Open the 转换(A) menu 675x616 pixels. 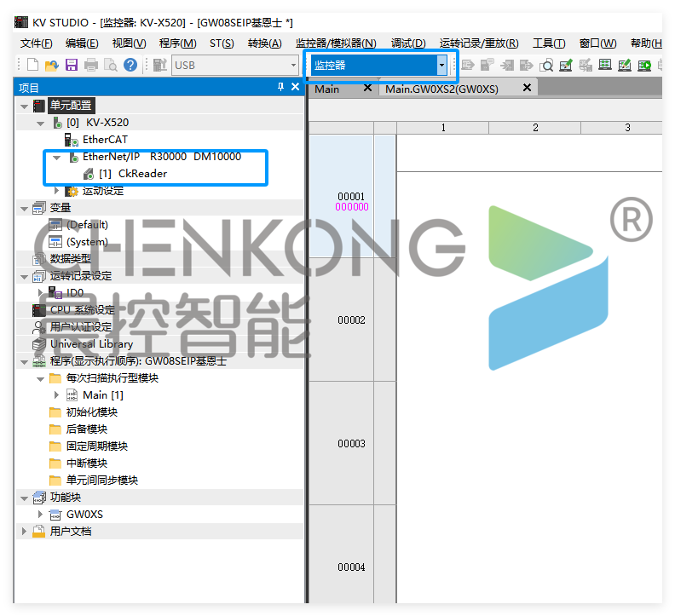pos(265,43)
